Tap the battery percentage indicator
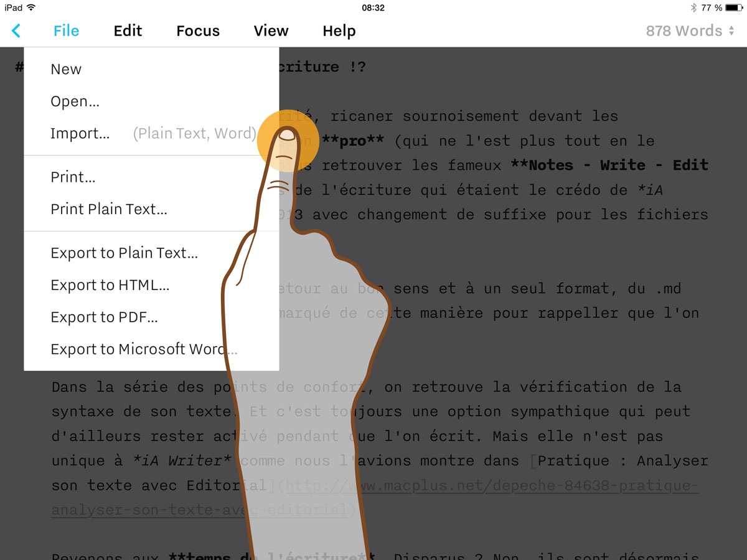747x560 pixels. click(x=712, y=7)
